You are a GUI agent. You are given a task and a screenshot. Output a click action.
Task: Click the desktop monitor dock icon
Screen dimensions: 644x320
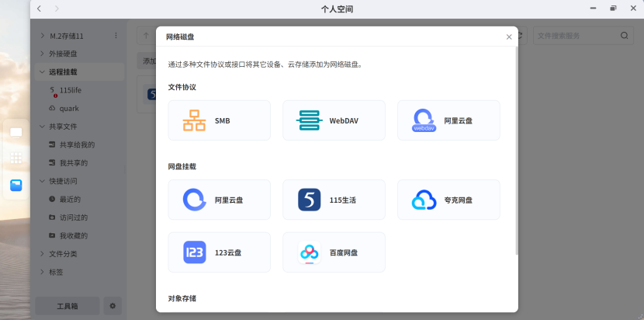[x=16, y=133]
